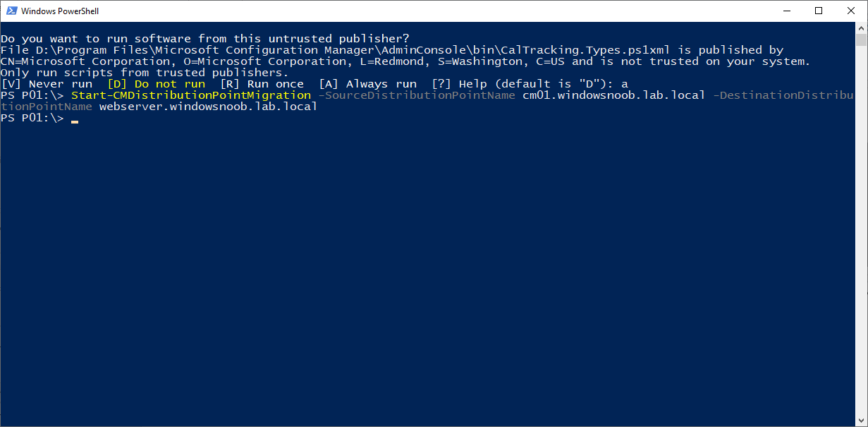Click the [V] Never run option
The width and height of the screenshot is (868, 427).
pyautogui.click(x=47, y=84)
